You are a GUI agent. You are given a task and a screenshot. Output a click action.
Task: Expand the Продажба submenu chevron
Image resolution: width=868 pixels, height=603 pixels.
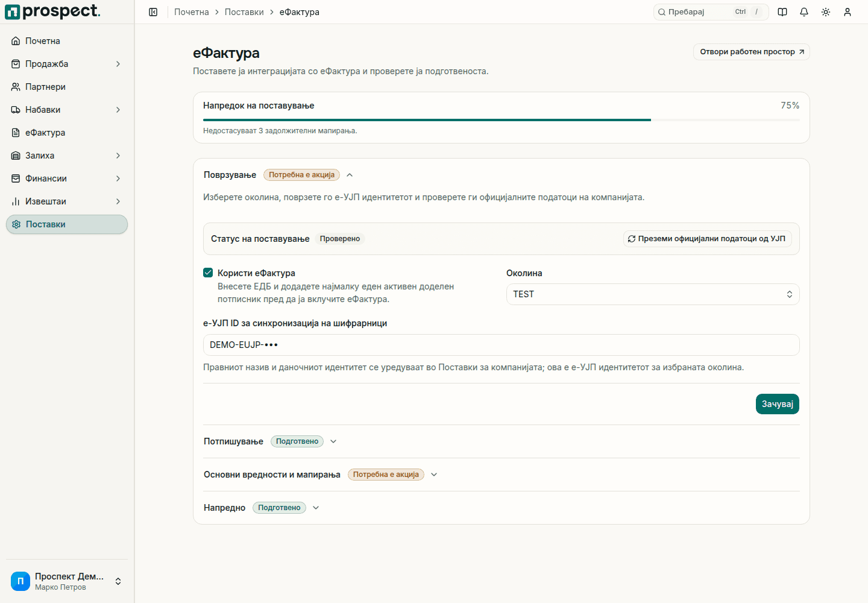point(118,64)
